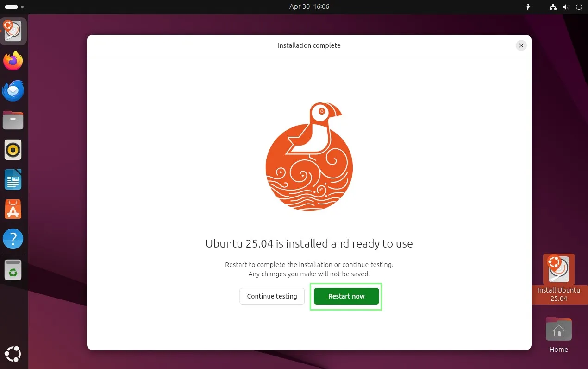Open the accessibility menu in the top bar

point(528,7)
